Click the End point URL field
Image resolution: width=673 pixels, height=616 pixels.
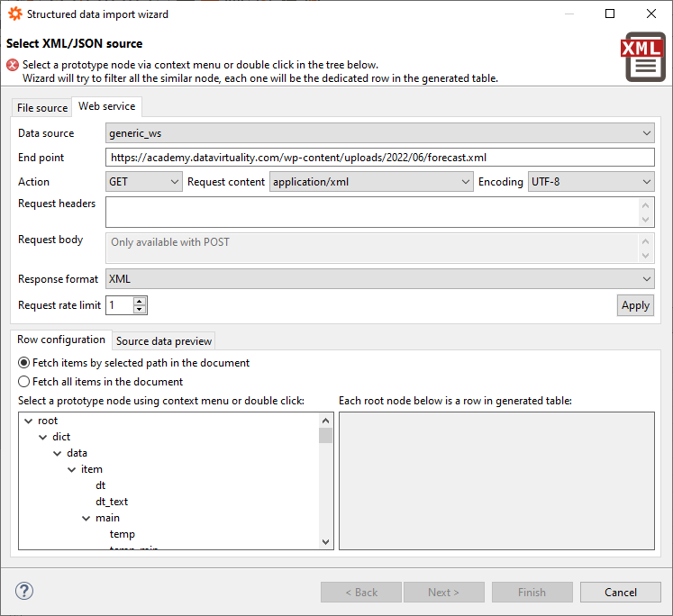coord(379,158)
